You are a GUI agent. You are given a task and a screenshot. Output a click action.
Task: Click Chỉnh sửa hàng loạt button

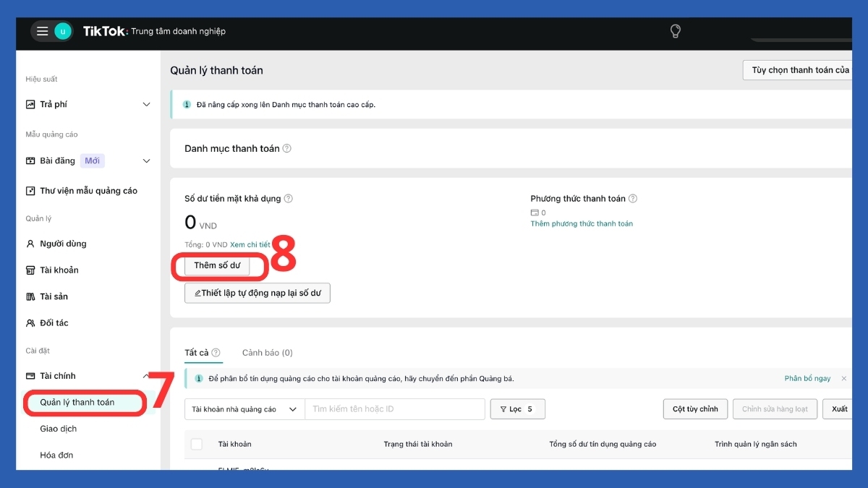775,409
